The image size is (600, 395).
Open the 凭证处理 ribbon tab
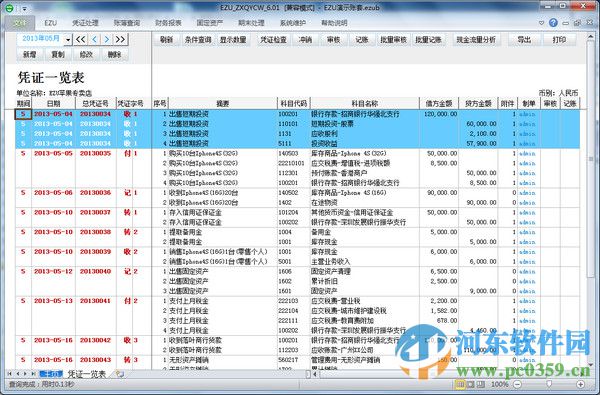coord(85,23)
